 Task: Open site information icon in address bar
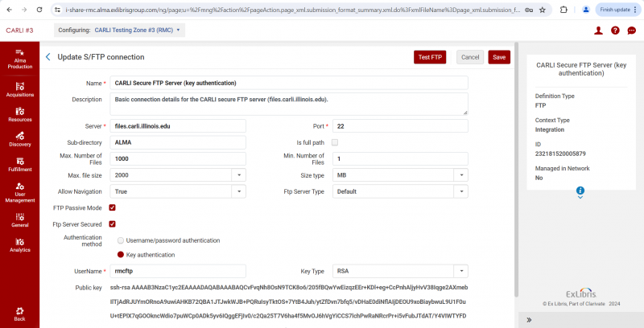tap(57, 10)
